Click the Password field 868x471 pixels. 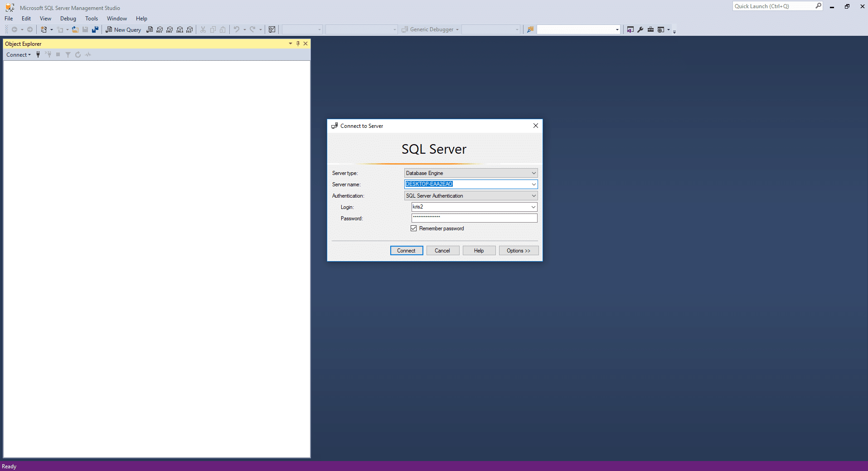point(474,218)
